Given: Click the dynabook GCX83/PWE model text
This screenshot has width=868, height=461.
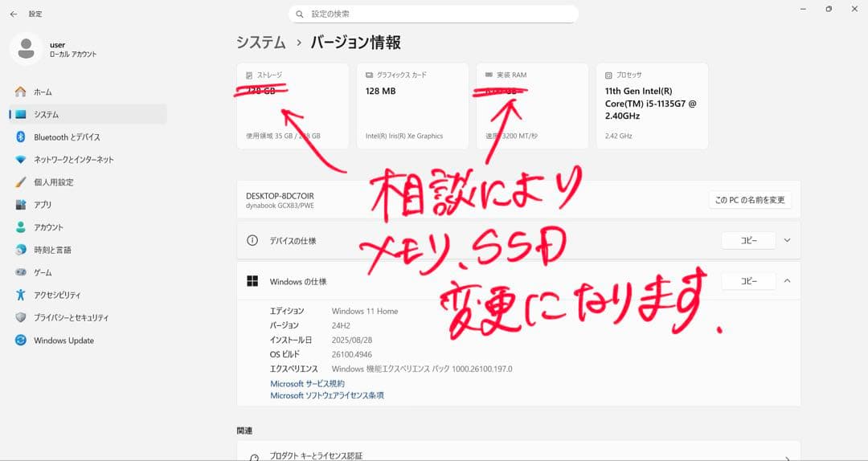Looking at the screenshot, I should (x=280, y=206).
